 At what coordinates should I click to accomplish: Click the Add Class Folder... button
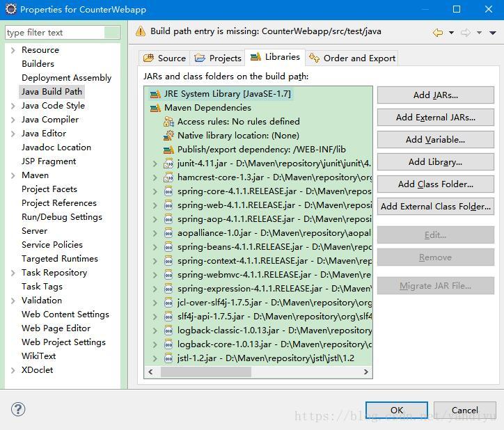click(436, 184)
